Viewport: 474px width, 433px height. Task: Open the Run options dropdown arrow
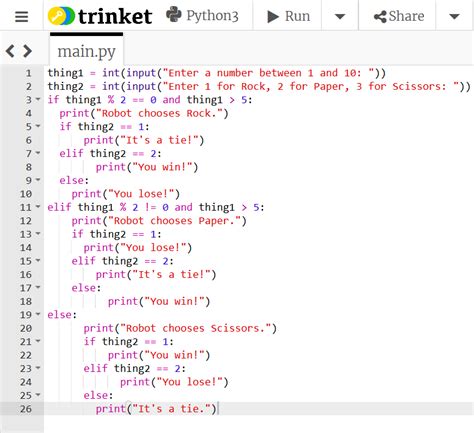340,16
